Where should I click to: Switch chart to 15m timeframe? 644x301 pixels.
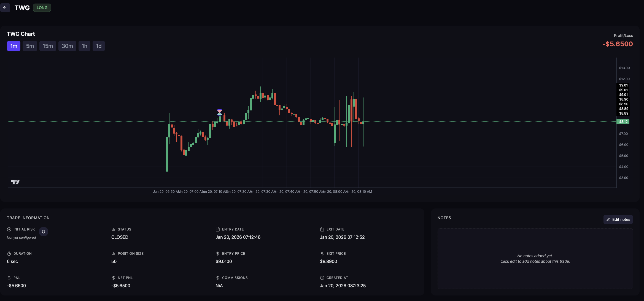pyautogui.click(x=48, y=46)
